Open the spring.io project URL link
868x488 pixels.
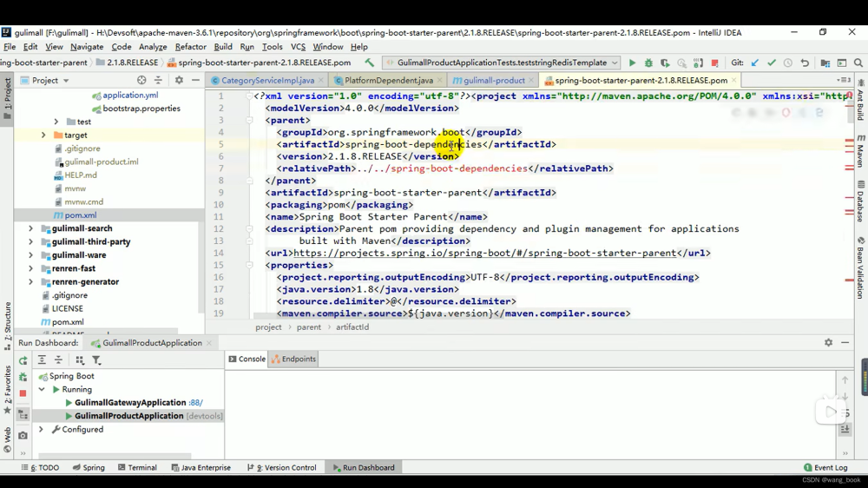(485, 254)
